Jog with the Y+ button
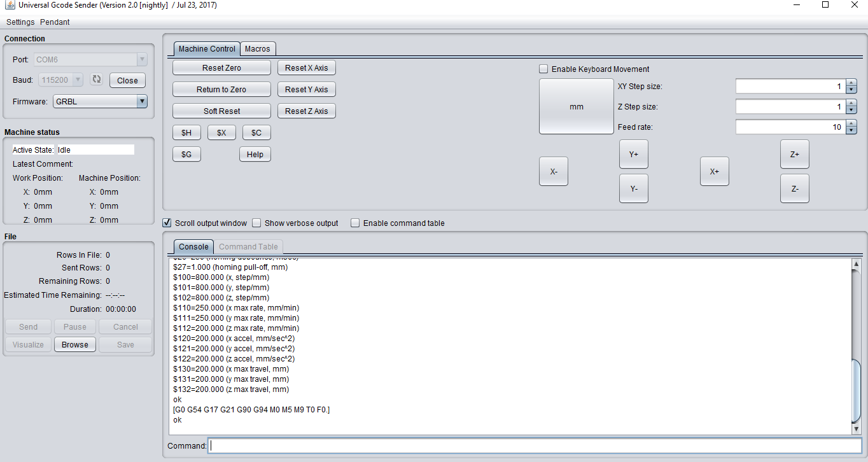This screenshot has height=462, width=868. (634, 154)
